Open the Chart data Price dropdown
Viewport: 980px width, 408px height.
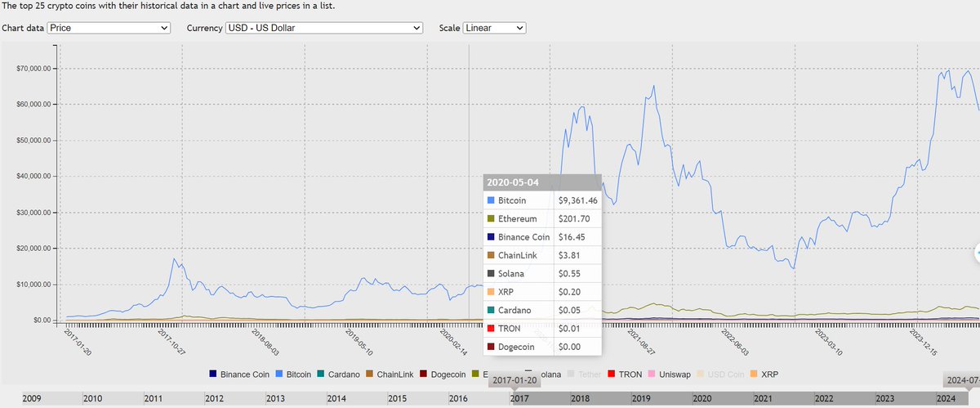pyautogui.click(x=109, y=28)
